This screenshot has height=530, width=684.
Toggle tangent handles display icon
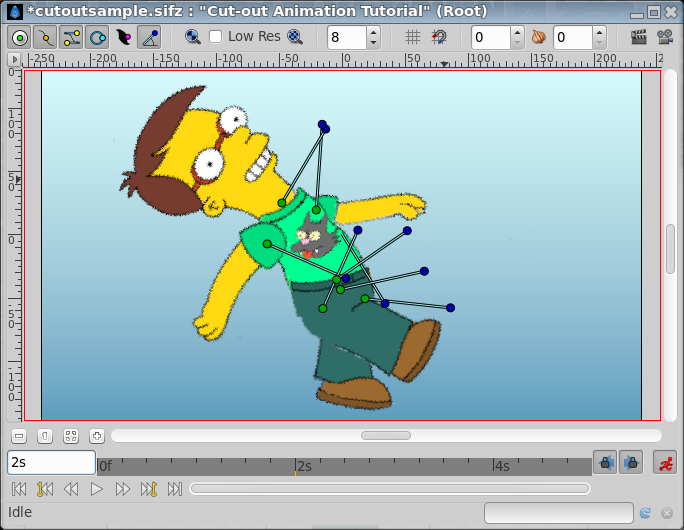tap(72, 38)
